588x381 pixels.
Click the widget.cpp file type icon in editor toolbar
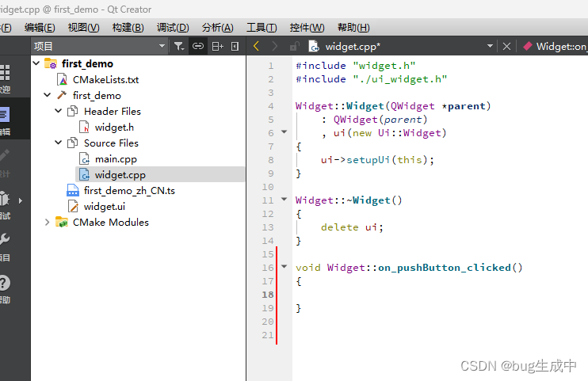click(x=314, y=46)
